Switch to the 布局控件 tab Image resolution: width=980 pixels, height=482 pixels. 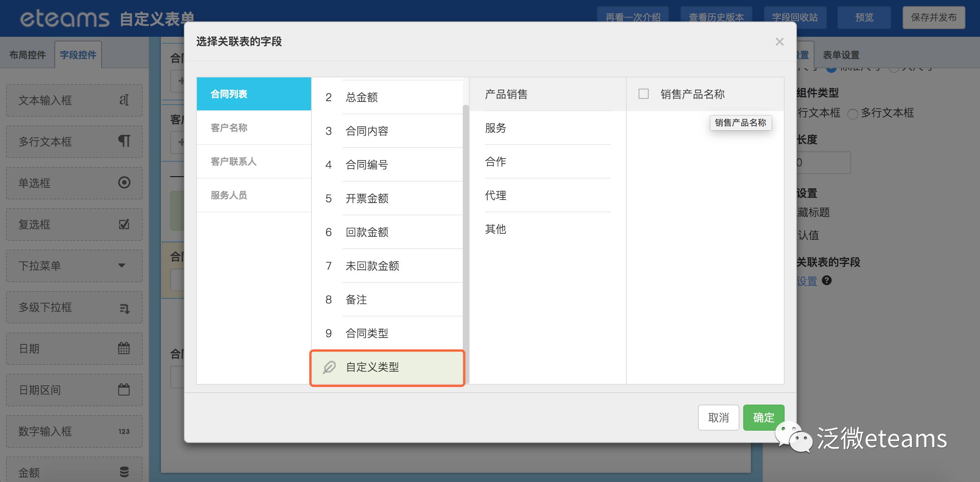click(27, 55)
